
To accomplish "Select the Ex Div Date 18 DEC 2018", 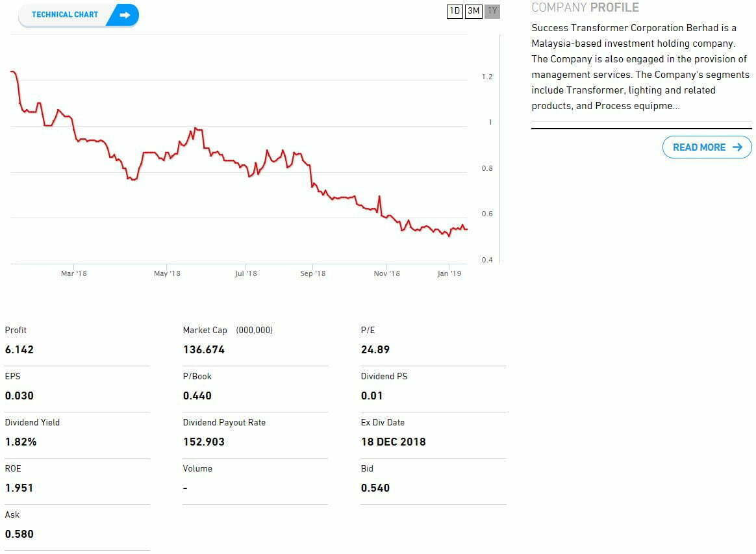I will click(x=394, y=442).
